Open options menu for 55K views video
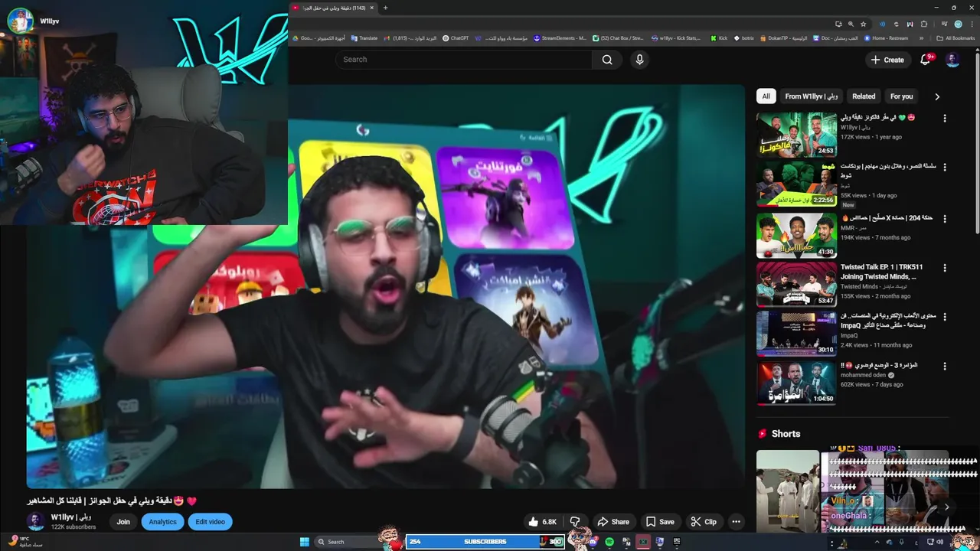The height and width of the screenshot is (551, 980). click(945, 167)
